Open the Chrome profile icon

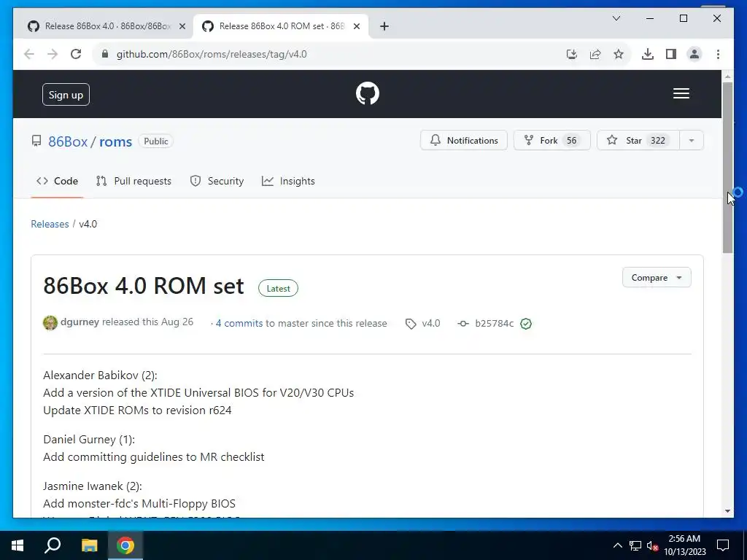pos(694,54)
